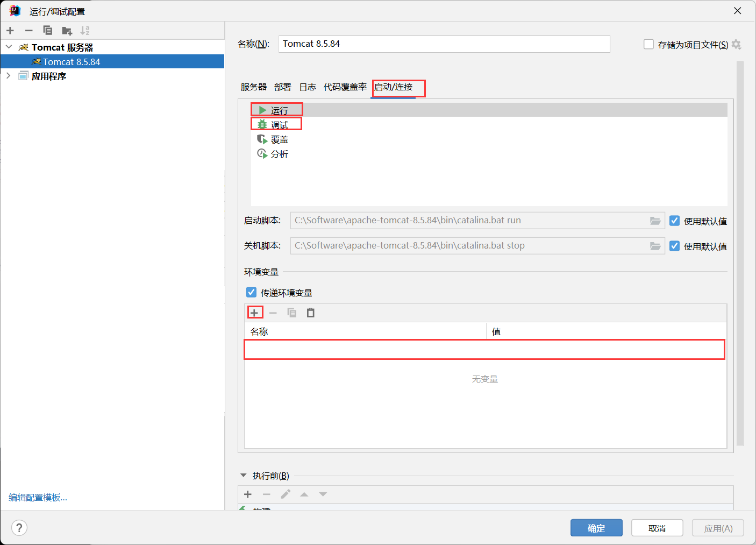Select the 调试 mode entry
The height and width of the screenshot is (545, 756).
[489, 124]
